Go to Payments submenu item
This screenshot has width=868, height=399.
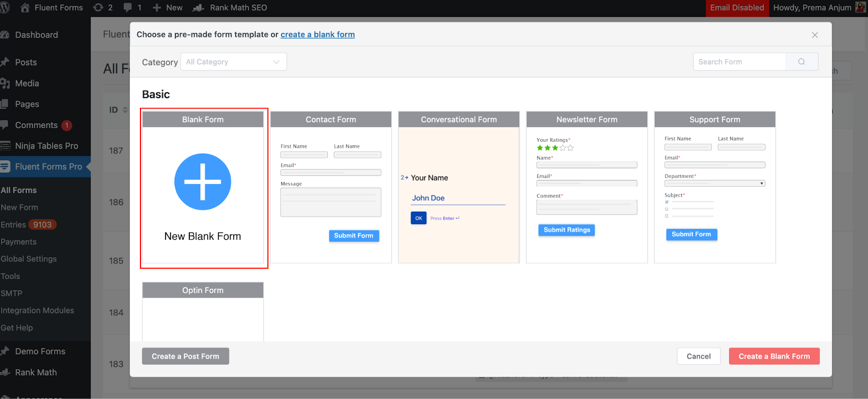[x=18, y=242]
